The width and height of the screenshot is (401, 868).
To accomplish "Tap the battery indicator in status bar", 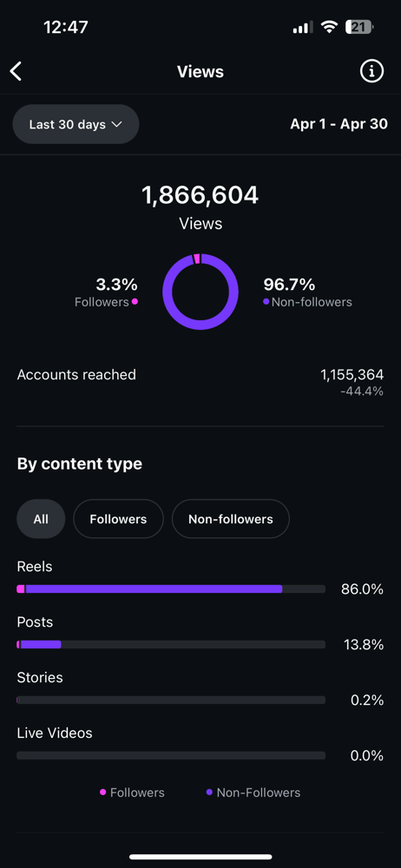I will 359,27.
